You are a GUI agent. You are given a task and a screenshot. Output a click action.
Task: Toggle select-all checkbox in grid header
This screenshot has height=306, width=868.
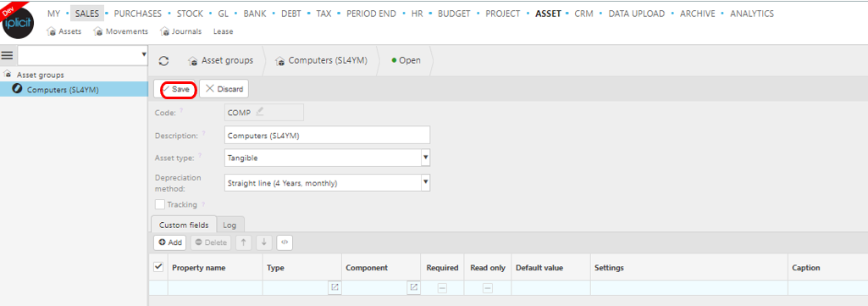tap(158, 267)
